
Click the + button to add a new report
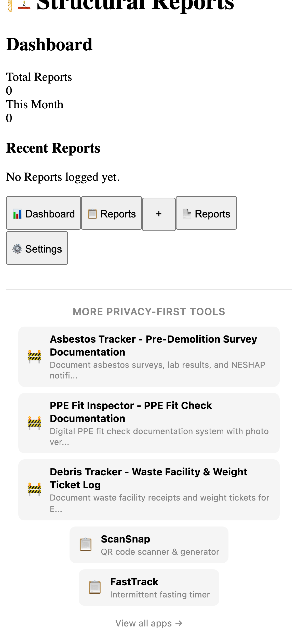point(158,214)
